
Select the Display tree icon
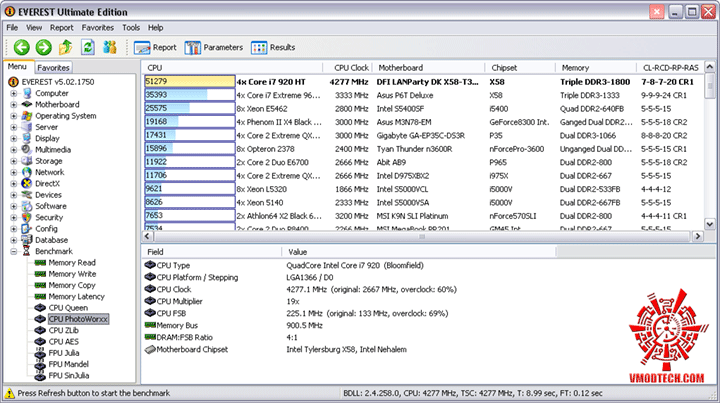point(27,138)
